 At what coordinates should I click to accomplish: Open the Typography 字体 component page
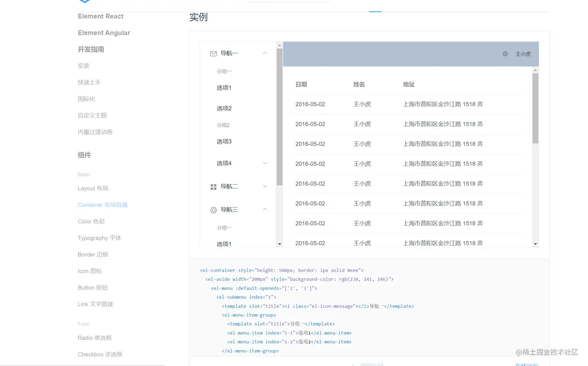point(100,238)
